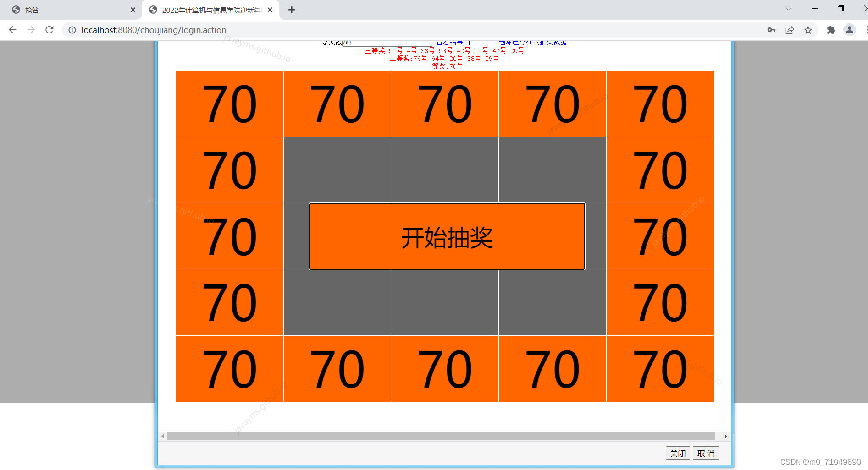Click the share this page icon
Screen dimensions: 868x470
coord(790,30)
